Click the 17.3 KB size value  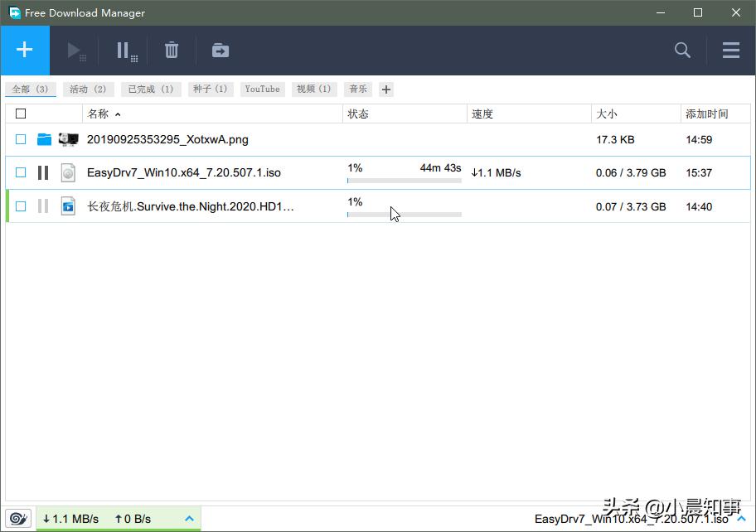[x=615, y=140]
